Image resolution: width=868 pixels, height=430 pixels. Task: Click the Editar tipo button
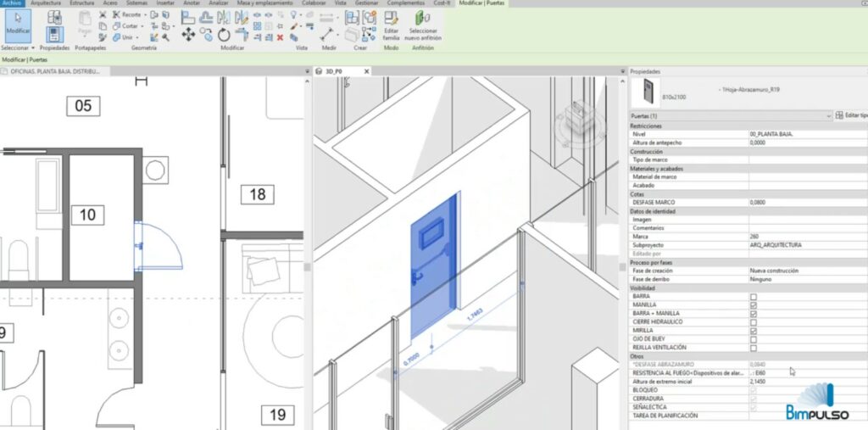[850, 114]
